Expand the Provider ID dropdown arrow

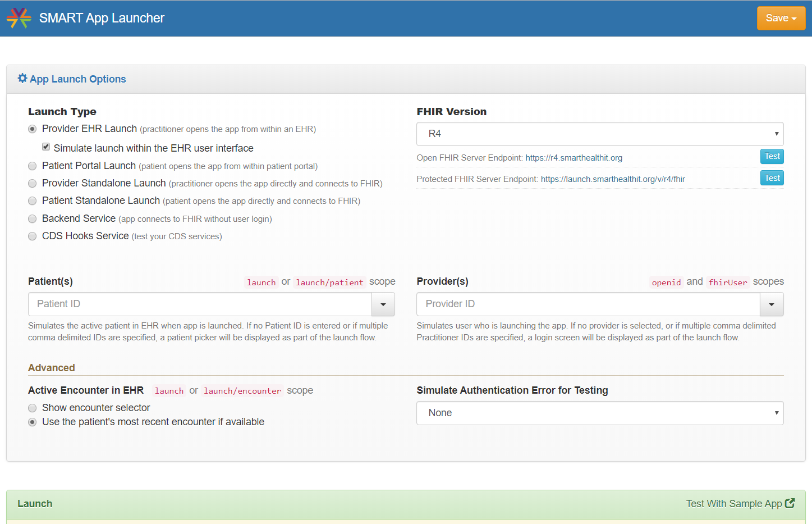[x=772, y=304]
